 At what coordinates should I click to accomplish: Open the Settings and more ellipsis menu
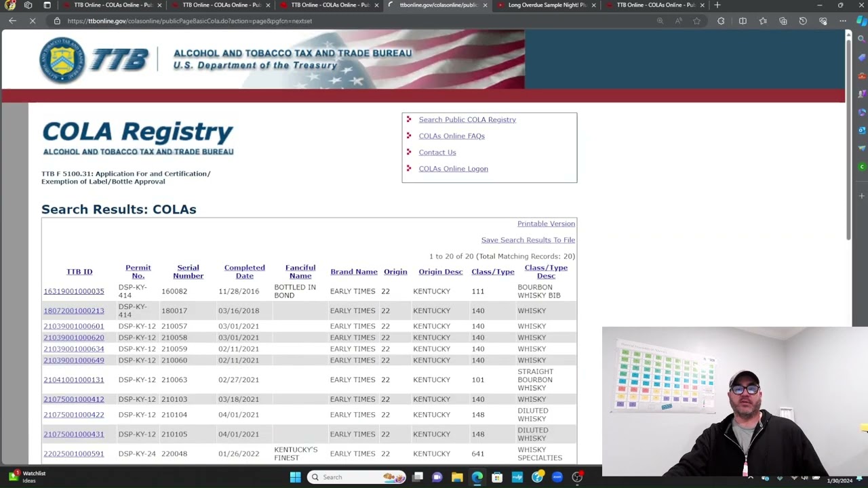(x=843, y=21)
